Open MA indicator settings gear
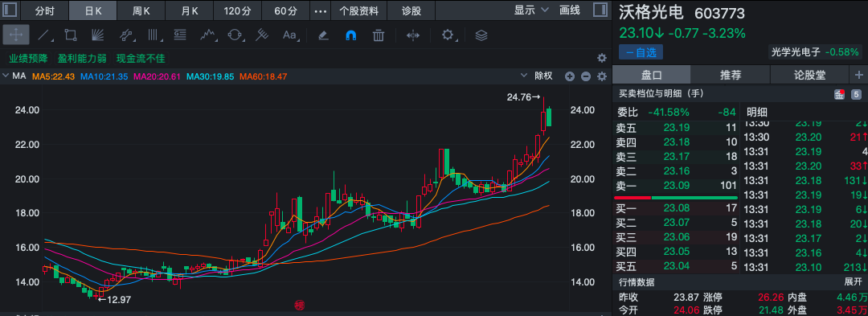 tap(602, 76)
